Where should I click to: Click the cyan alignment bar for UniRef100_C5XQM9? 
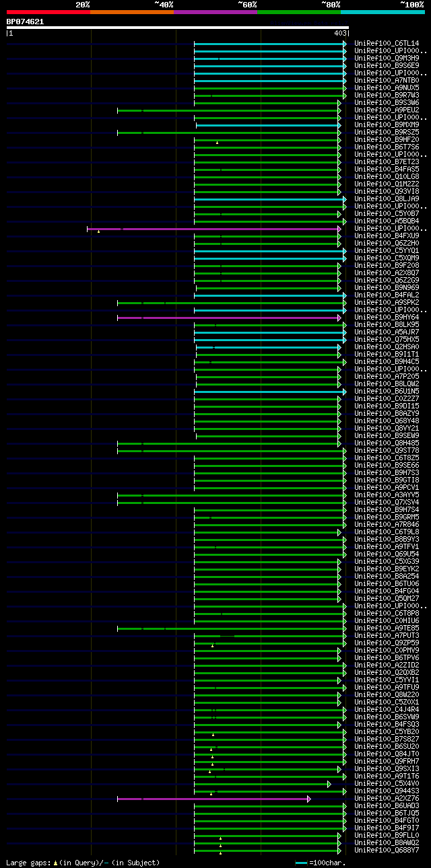tap(270, 258)
